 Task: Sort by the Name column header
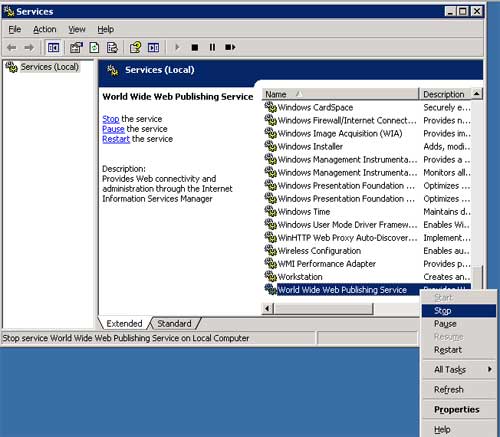click(x=340, y=94)
